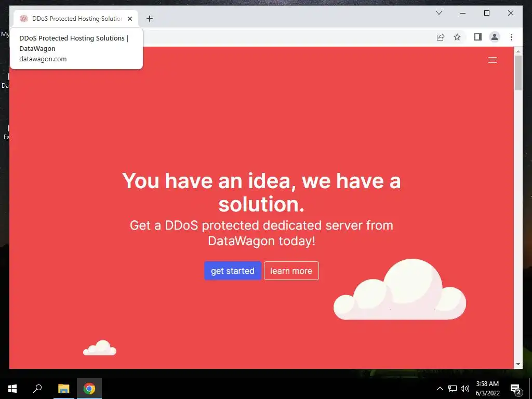Click the learn more button
The width and height of the screenshot is (532, 399).
pyautogui.click(x=291, y=271)
